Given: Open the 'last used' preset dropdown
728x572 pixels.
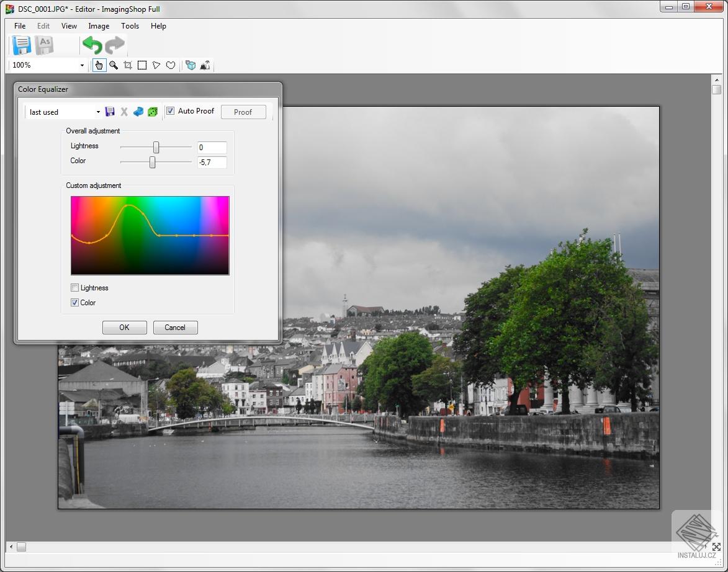Looking at the screenshot, I should click(x=98, y=112).
